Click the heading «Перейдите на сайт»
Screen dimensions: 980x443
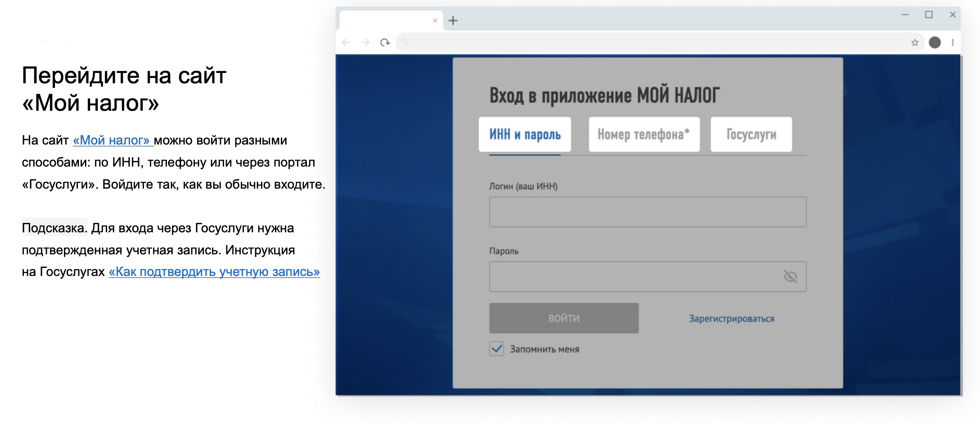pos(124,75)
